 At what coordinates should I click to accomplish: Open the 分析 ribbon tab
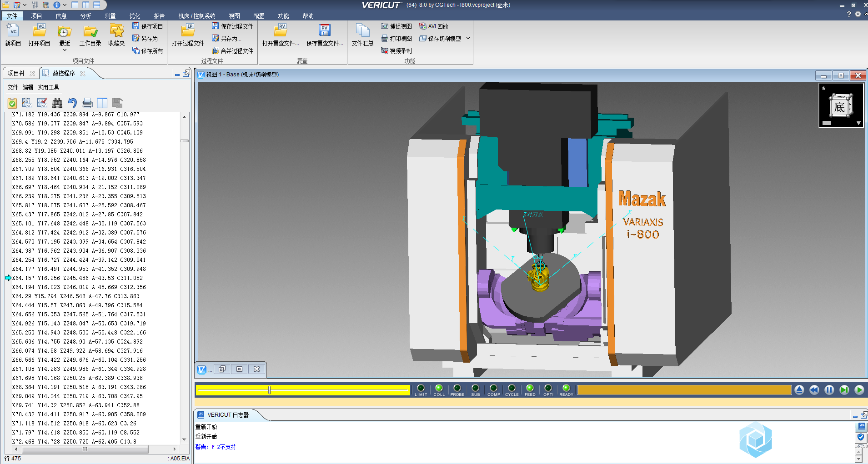(x=85, y=16)
